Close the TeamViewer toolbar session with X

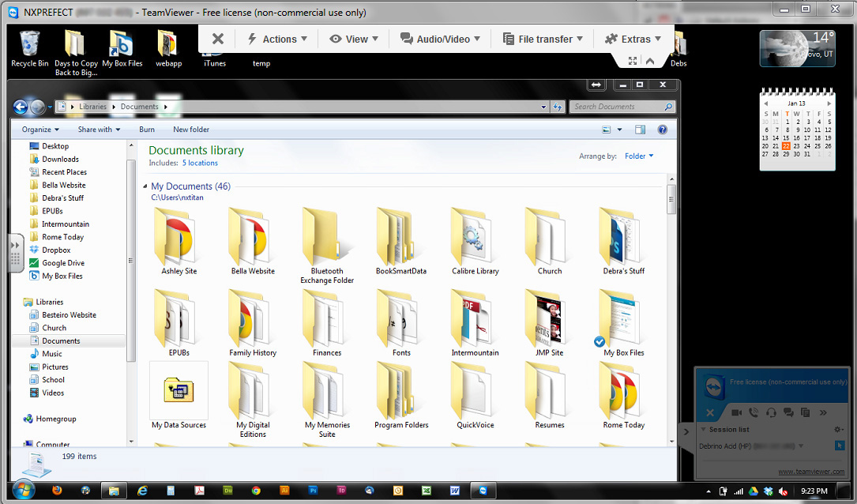coord(217,39)
